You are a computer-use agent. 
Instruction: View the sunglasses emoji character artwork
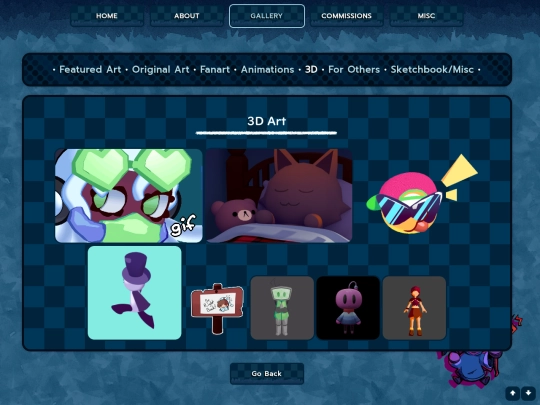421,196
